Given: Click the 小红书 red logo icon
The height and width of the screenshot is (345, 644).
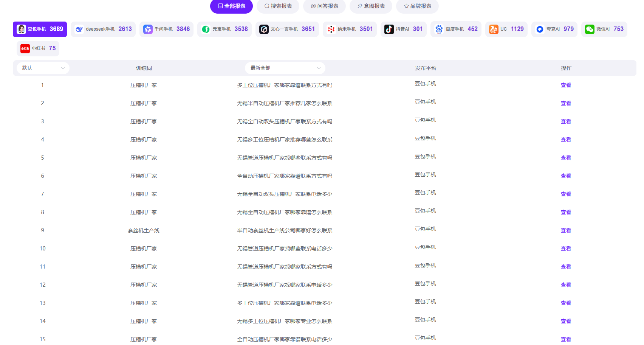Looking at the screenshot, I should click(x=25, y=48).
